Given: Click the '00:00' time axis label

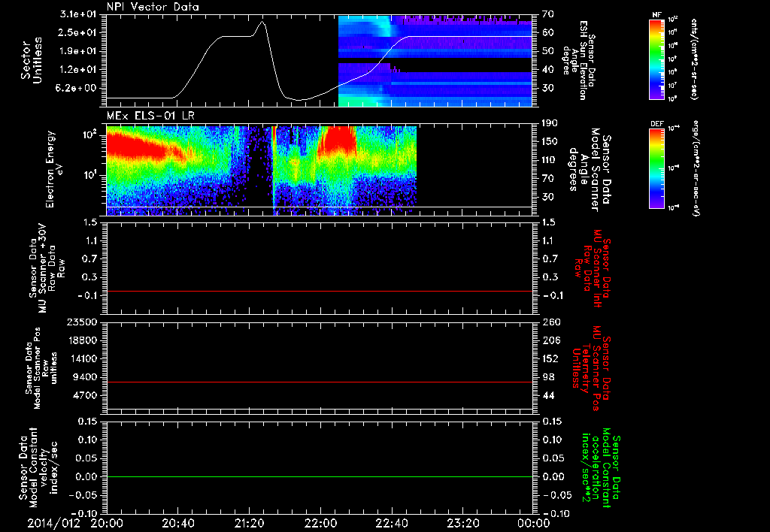Looking at the screenshot, I should click(x=534, y=523).
